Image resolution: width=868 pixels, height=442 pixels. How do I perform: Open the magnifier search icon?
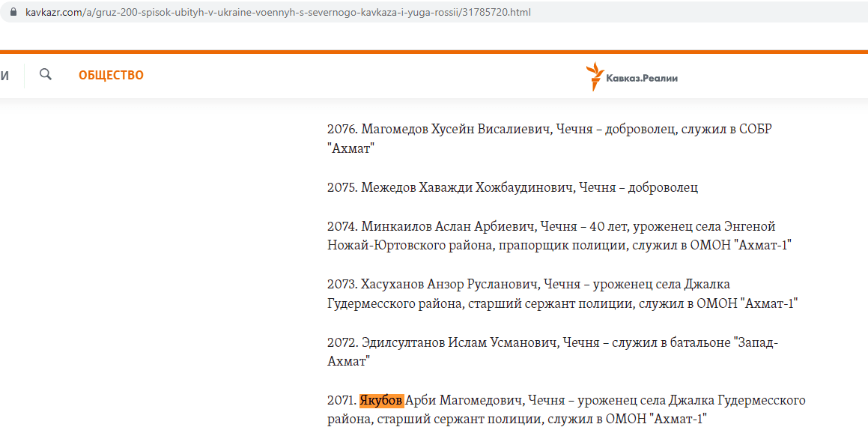click(x=46, y=75)
